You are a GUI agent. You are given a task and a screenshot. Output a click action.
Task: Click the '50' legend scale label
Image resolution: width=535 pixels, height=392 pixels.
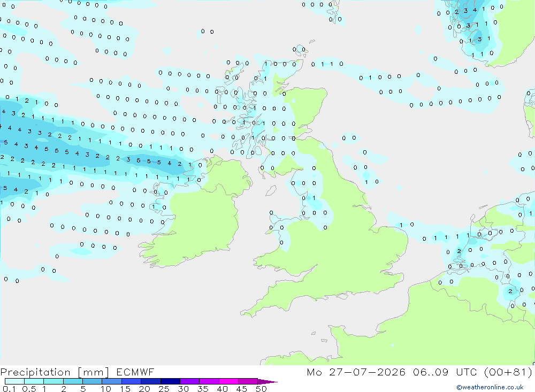click(x=261, y=389)
